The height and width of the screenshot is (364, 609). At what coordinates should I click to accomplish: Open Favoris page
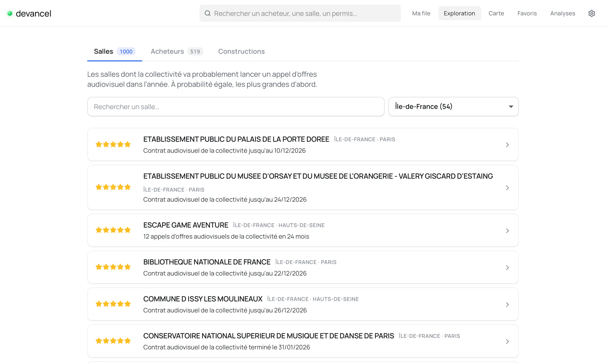527,13
